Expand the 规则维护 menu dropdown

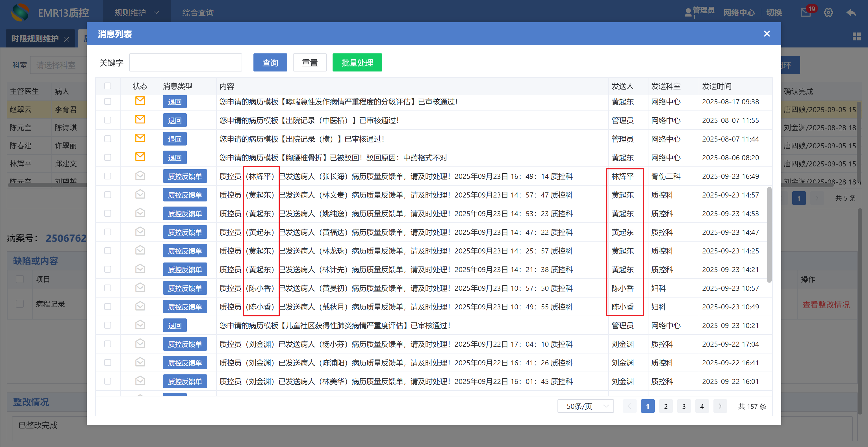[x=136, y=13]
